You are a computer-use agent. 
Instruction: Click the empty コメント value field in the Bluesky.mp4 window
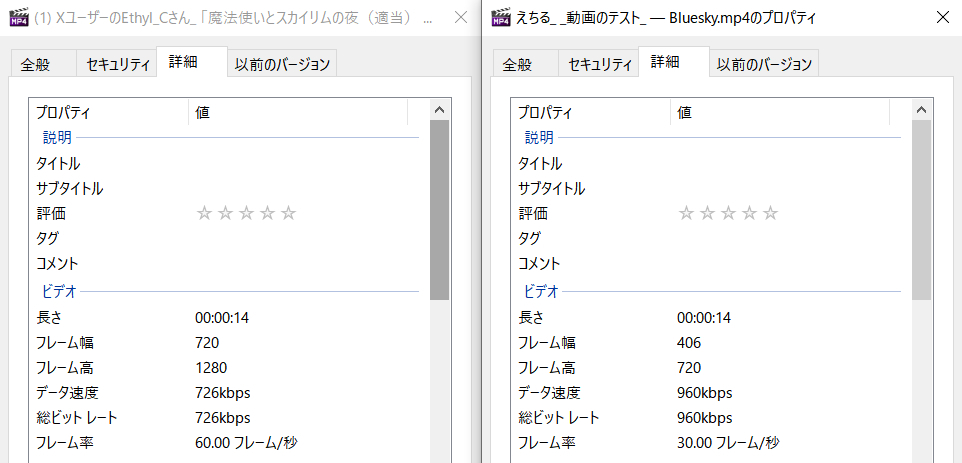(780, 263)
